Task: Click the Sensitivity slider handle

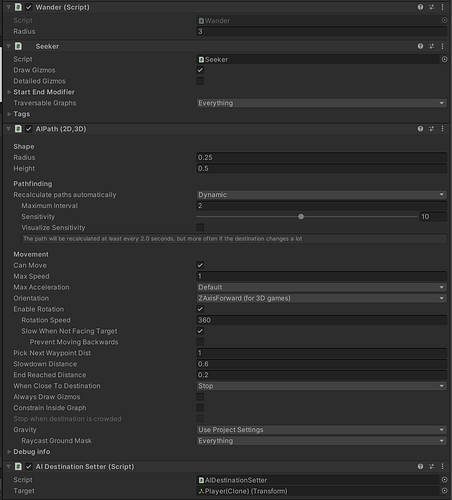Action: pos(301,217)
